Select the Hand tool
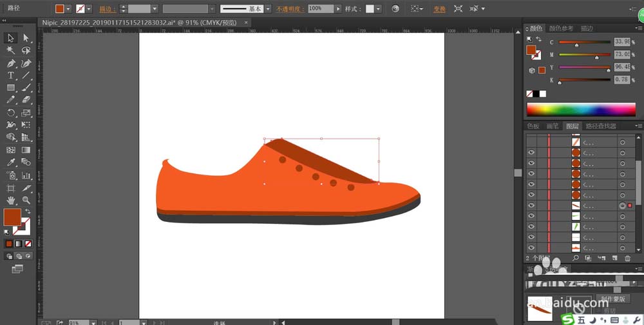Viewport: 644px width, 325px height. pos(11,201)
